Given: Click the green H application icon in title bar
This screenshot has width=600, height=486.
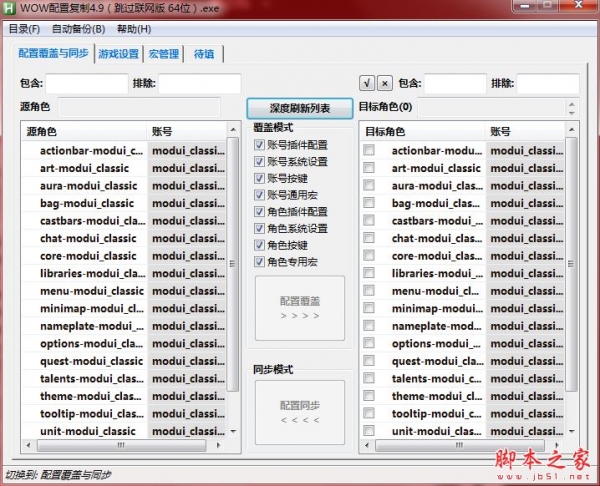Looking at the screenshot, I should click(x=9, y=8).
